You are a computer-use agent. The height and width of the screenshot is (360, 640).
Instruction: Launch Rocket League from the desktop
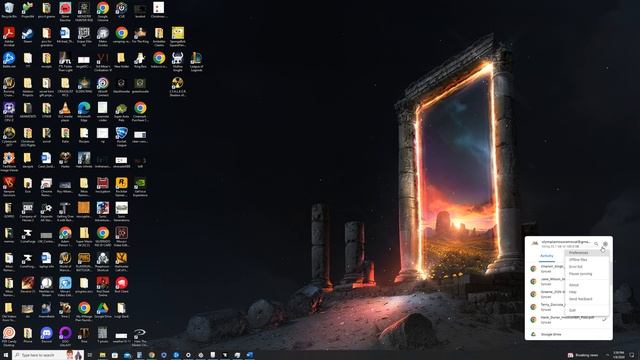[x=122, y=136]
